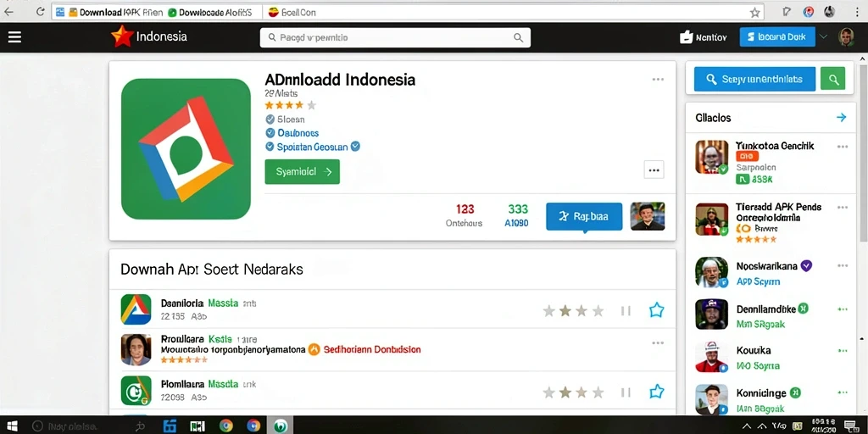Click the 'Downah Api Soett Nedaraks' heading

(211, 270)
